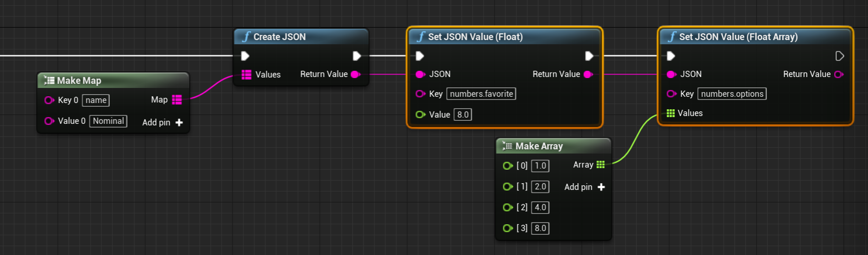Click Create JSON Return Value output pin
The height and width of the screenshot is (255, 868).
tap(356, 74)
